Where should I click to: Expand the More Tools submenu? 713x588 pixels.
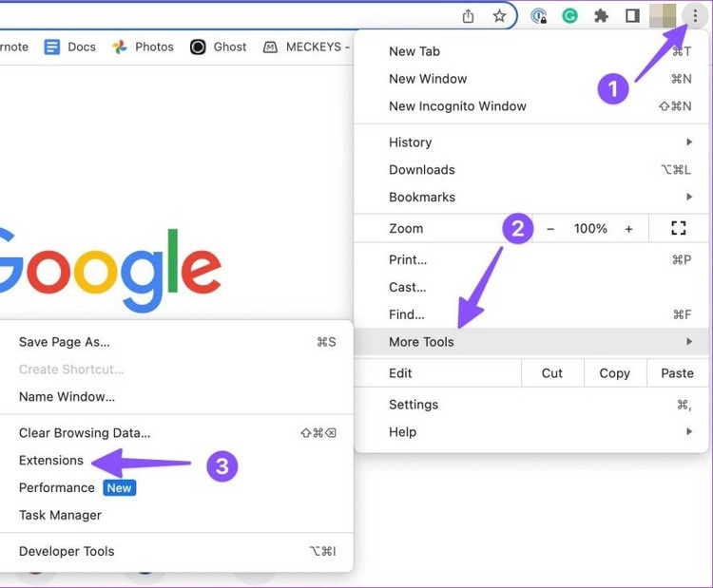pyautogui.click(x=531, y=342)
